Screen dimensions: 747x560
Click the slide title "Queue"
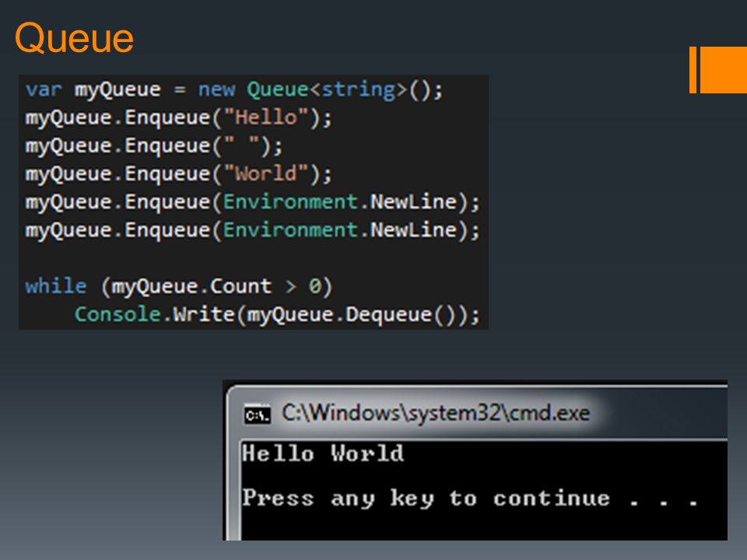pyautogui.click(x=75, y=38)
